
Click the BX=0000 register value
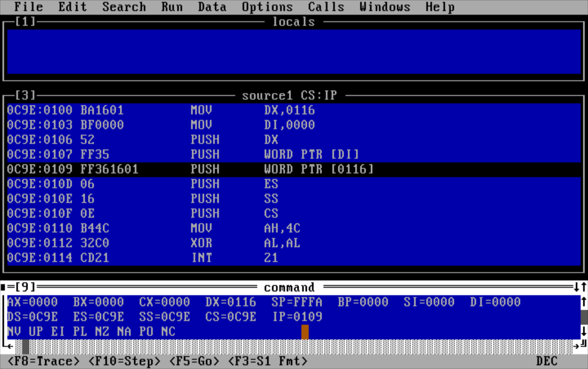click(x=99, y=302)
